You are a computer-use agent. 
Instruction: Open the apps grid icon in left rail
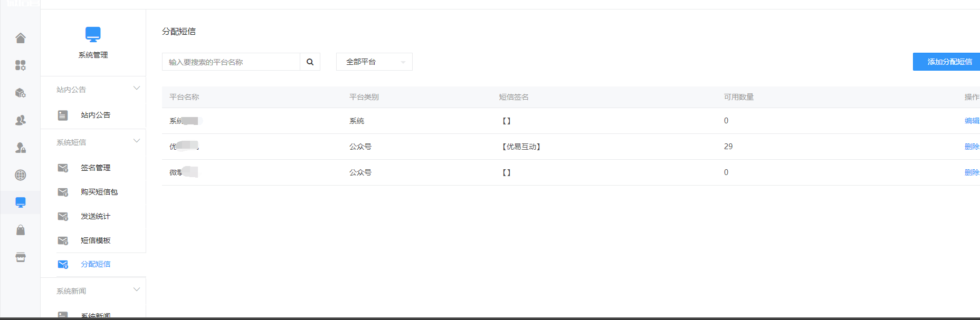click(21, 65)
